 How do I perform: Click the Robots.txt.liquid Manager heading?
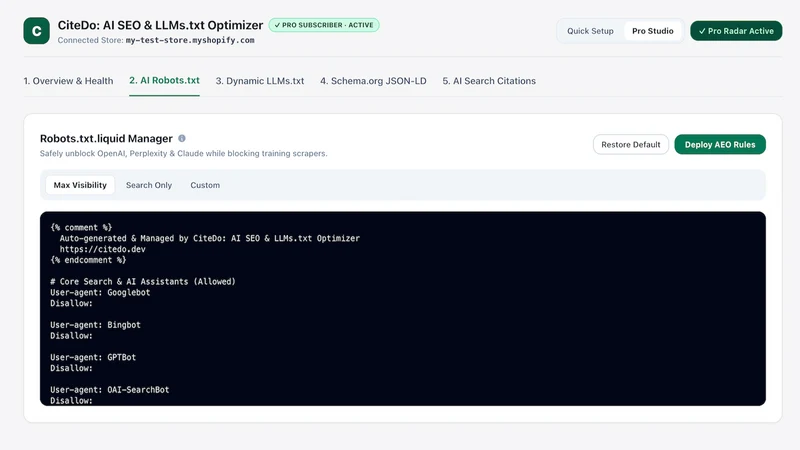point(106,138)
